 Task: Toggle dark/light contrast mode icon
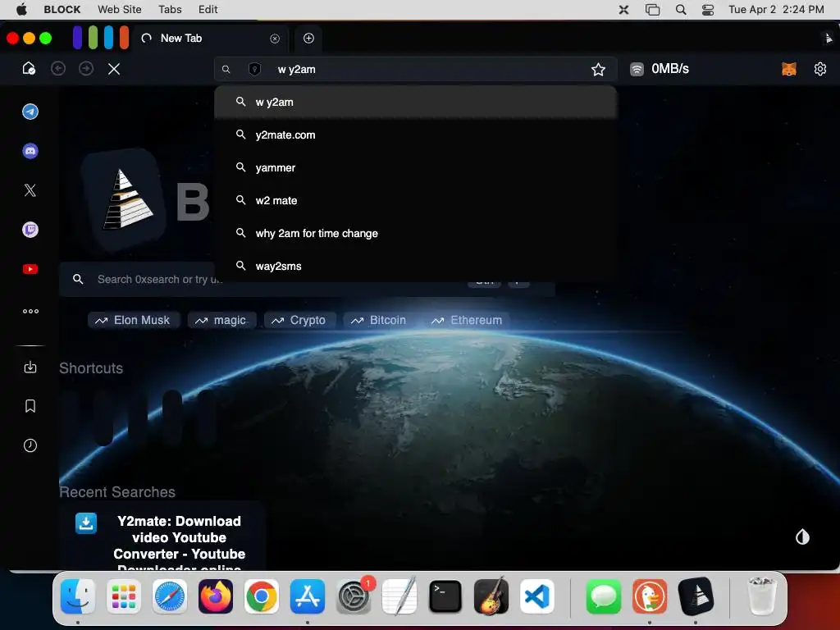[x=802, y=536]
